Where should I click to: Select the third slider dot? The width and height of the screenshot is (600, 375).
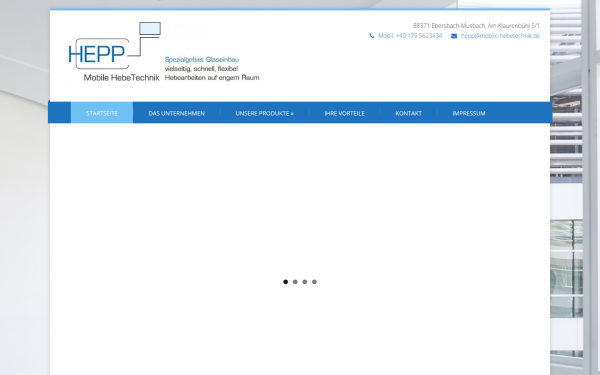pyautogui.click(x=305, y=282)
